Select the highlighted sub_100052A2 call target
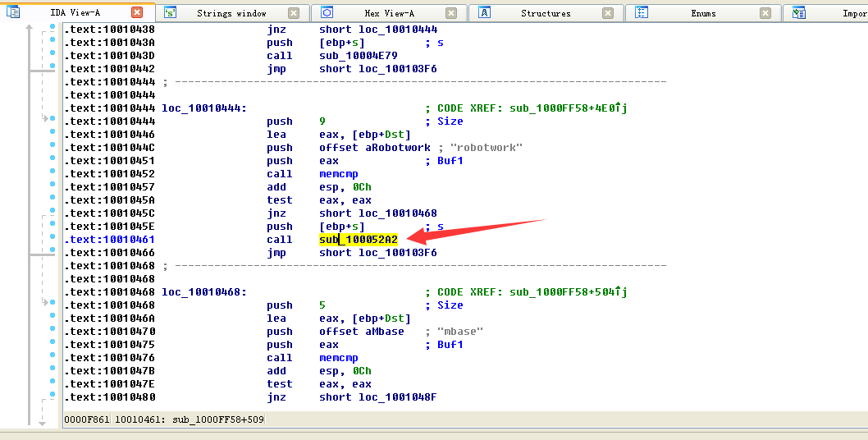This screenshot has height=440, width=868. coord(359,240)
